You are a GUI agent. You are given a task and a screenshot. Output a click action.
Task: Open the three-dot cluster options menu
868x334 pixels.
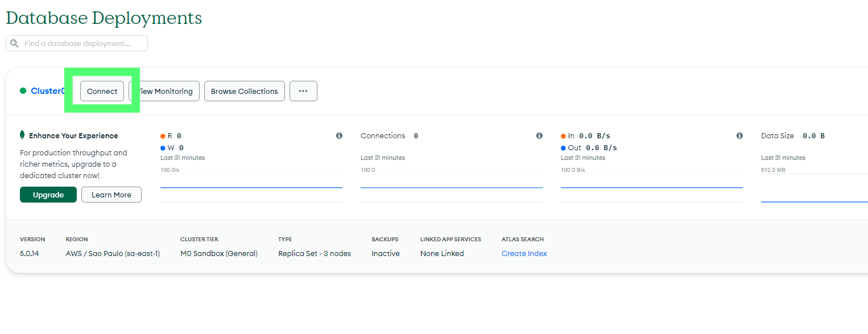click(x=303, y=91)
